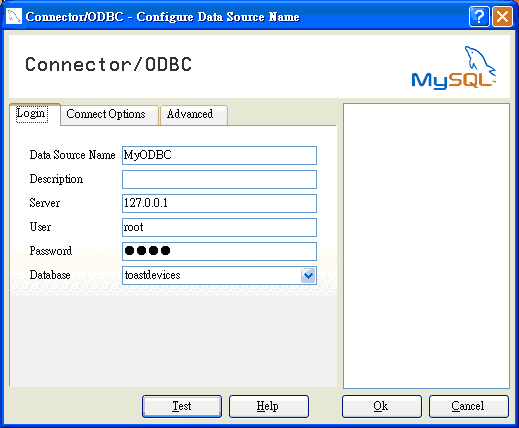Click the title bar help question mark icon
519x428 pixels.
click(479, 16)
